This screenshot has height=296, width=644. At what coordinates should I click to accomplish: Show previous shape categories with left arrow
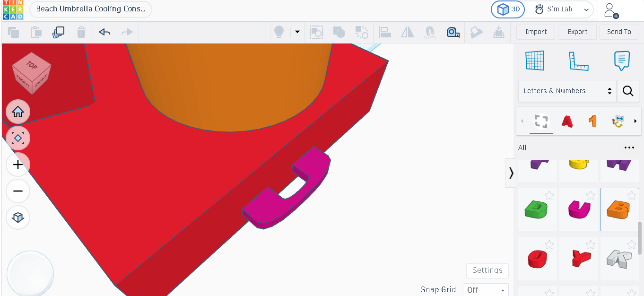522,122
